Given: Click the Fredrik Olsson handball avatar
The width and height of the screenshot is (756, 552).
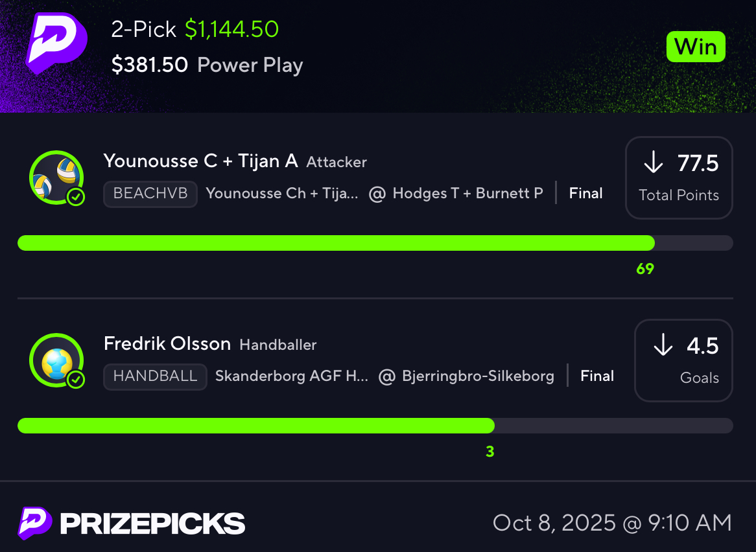Looking at the screenshot, I should click(55, 360).
